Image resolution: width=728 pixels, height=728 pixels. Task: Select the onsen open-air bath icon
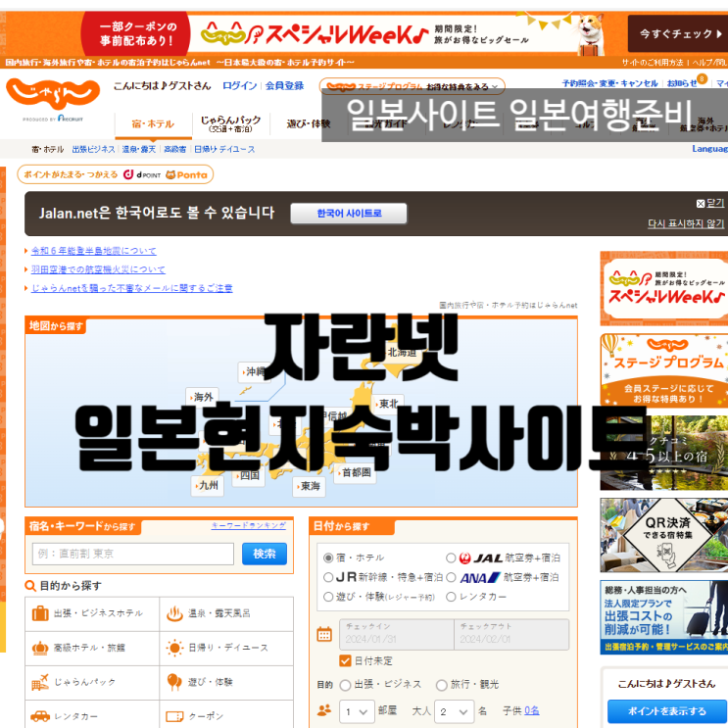174,613
